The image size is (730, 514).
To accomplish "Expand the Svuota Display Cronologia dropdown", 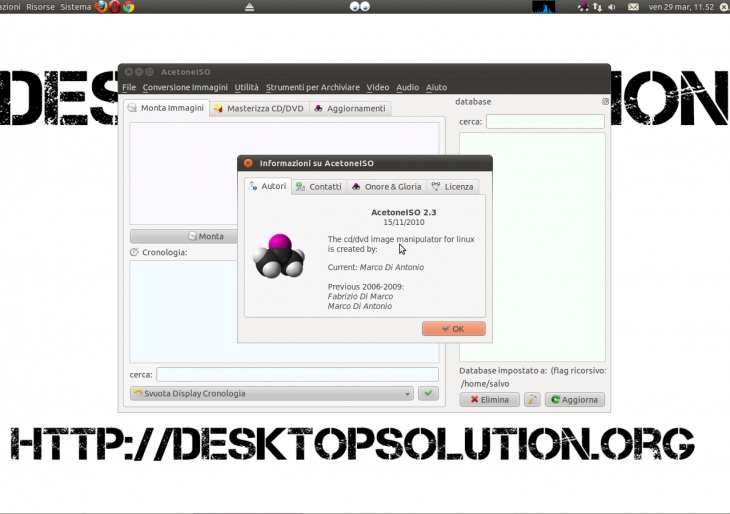I will [x=407, y=394].
